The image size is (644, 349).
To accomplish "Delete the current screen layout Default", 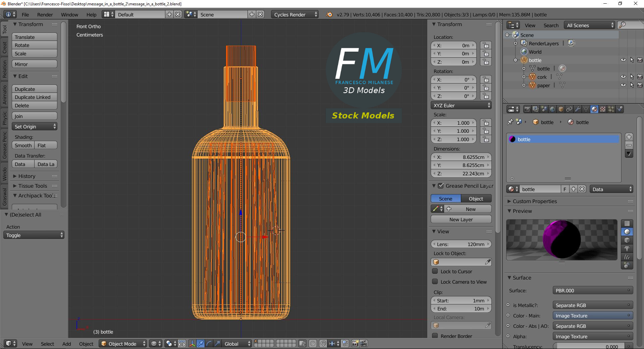I will click(178, 14).
